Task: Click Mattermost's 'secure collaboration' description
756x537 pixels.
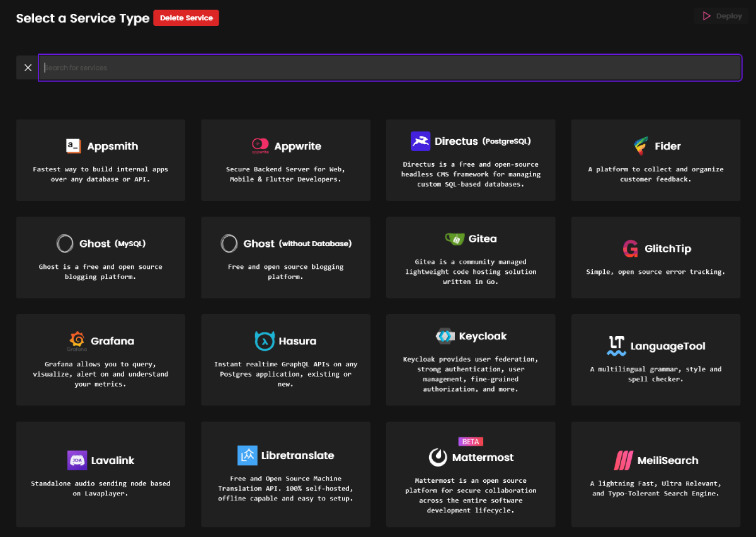Action: [471, 495]
